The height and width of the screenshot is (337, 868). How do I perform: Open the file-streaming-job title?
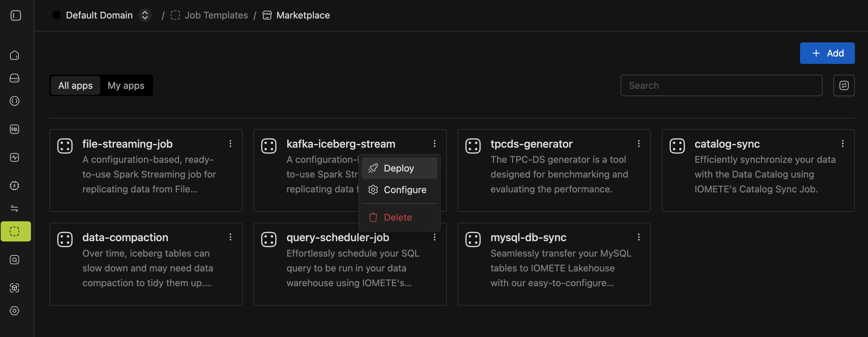tap(128, 144)
